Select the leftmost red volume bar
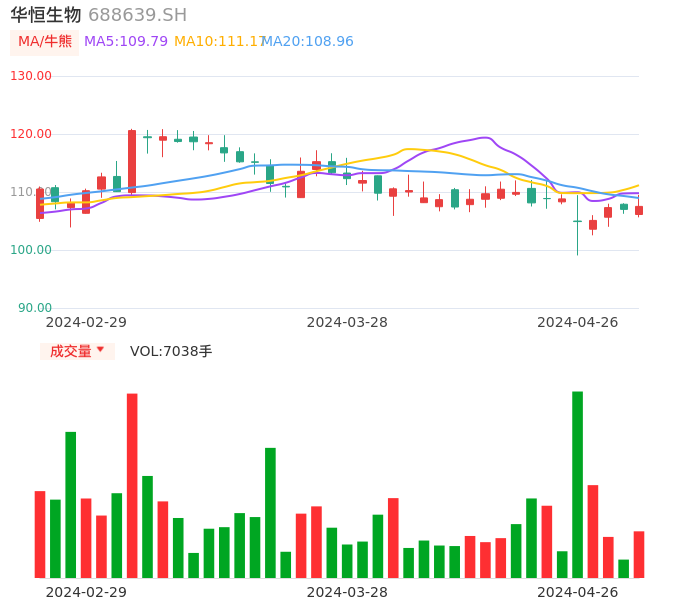The image size is (686, 606). (40, 534)
